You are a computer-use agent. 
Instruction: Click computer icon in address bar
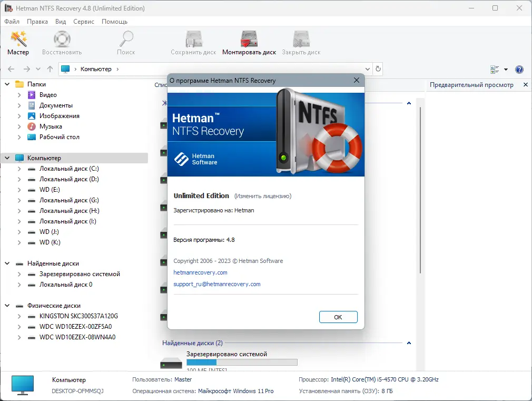65,69
